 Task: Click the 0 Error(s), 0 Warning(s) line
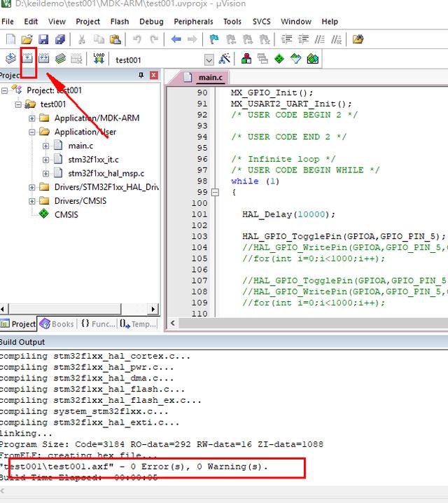[134, 467]
